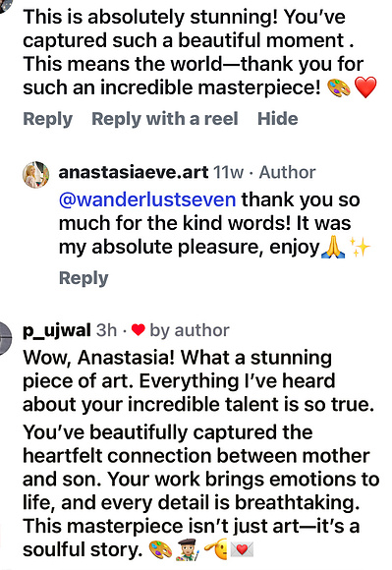Click p_ujwal's profile avatar
Screen dimensions: 392x570
click(4, 338)
